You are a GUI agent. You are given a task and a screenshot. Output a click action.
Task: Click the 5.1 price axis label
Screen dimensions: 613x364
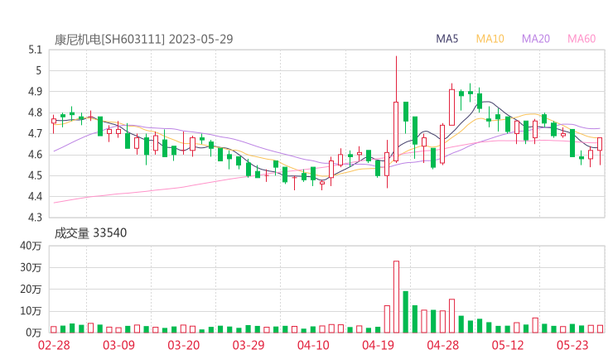[35, 50]
